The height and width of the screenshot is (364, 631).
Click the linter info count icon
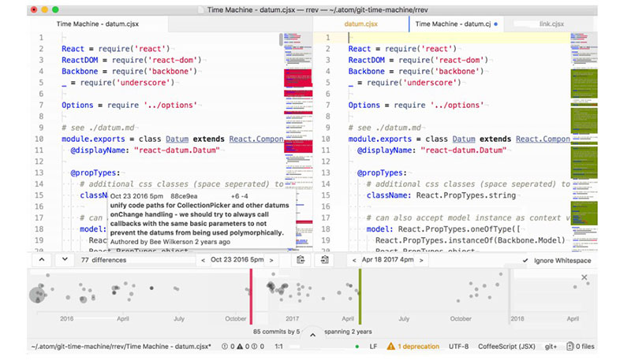tap(254, 347)
